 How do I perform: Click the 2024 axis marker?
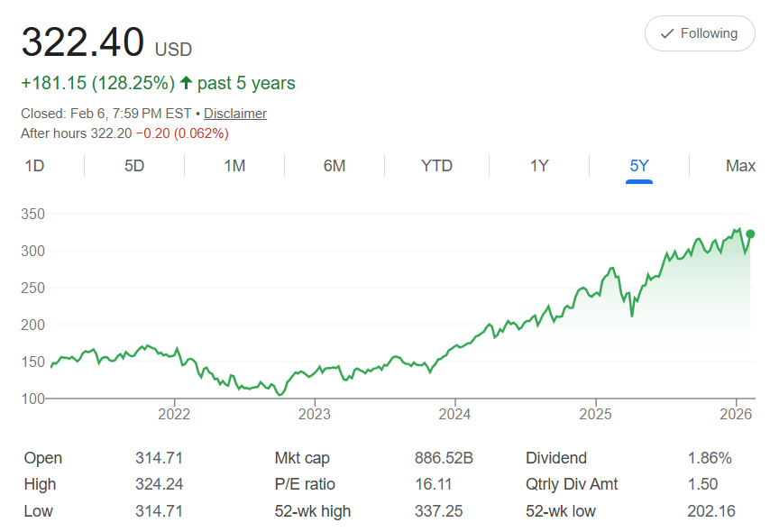[454, 414]
